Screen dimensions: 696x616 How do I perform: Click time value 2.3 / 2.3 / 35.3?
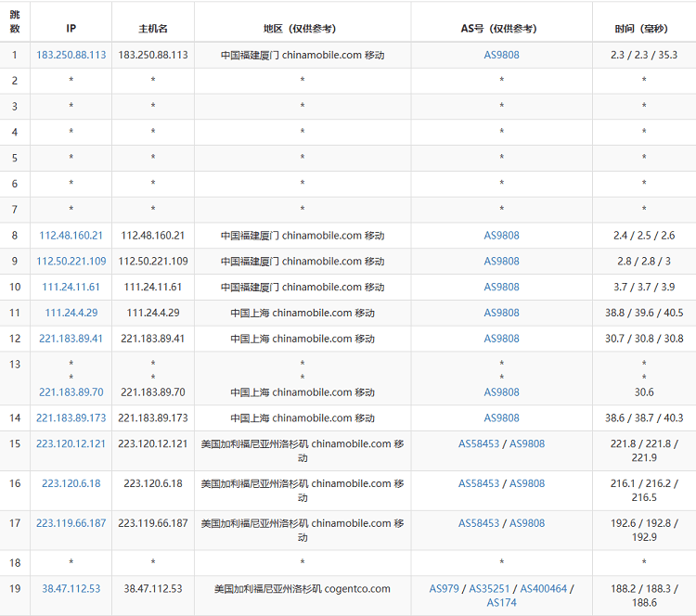(x=644, y=55)
